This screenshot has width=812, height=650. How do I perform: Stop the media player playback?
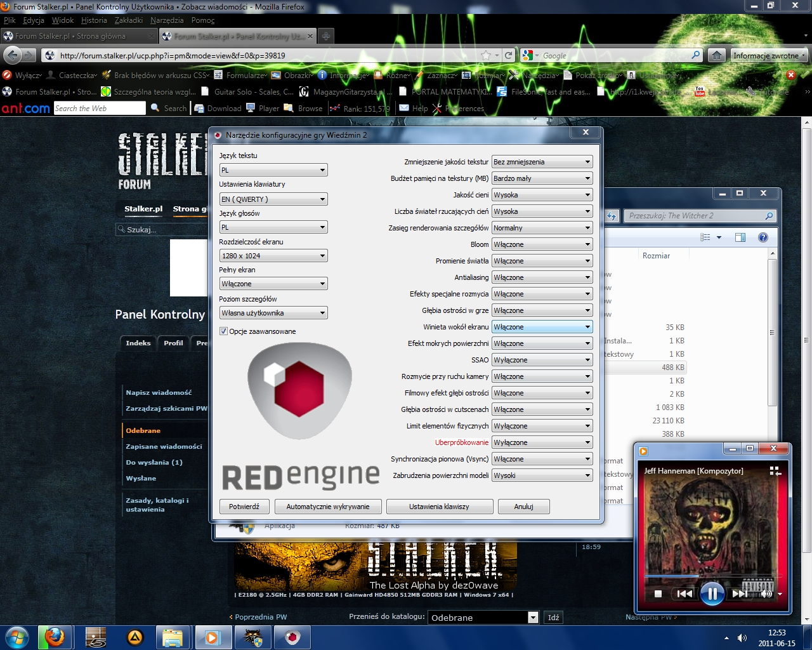click(658, 594)
